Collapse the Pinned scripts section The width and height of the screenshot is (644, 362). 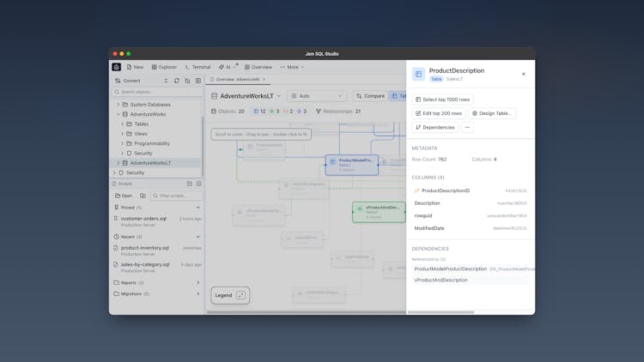coord(197,208)
